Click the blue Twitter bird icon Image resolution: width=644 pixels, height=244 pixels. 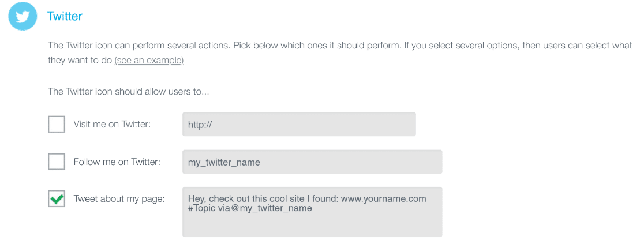click(23, 16)
